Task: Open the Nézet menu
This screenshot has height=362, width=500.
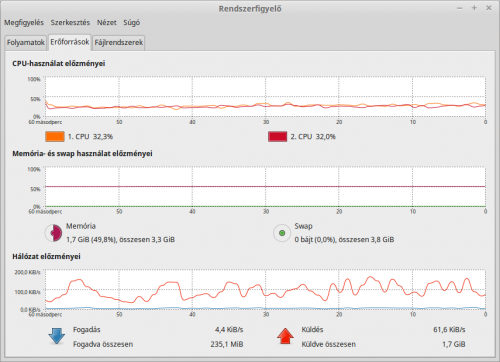Action: (x=107, y=23)
